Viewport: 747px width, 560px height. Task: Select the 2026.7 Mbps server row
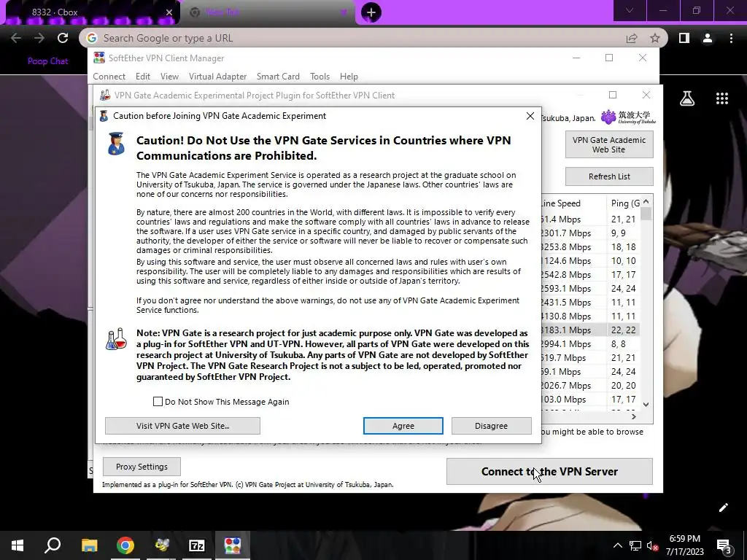pos(589,385)
